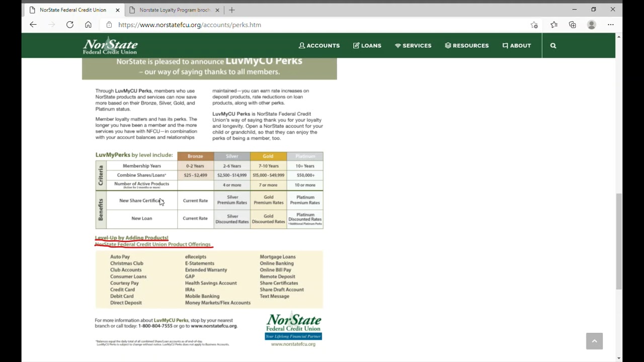Click 'Christmas Club' product entry
This screenshot has width=644, height=362.
tap(127, 263)
